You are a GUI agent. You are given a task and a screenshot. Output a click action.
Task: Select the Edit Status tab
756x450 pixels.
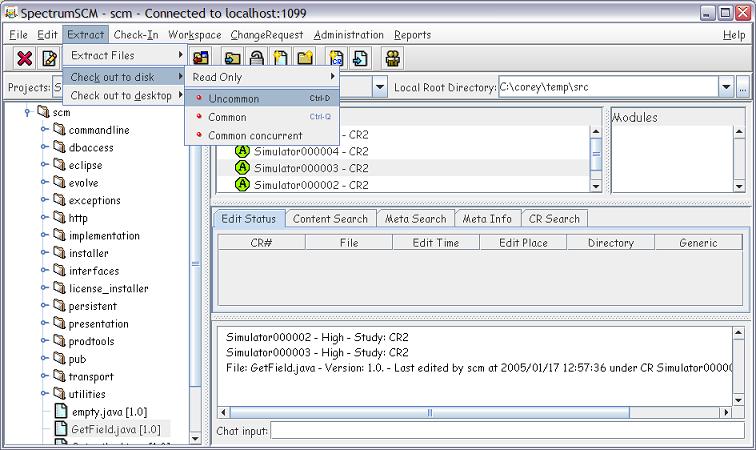pyautogui.click(x=249, y=218)
